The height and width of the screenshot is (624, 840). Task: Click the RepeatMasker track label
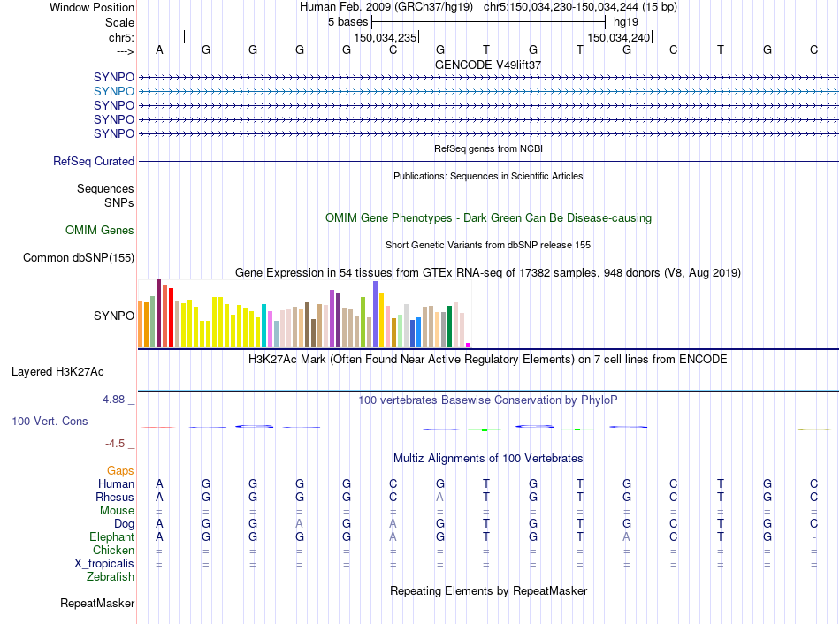pos(97,603)
